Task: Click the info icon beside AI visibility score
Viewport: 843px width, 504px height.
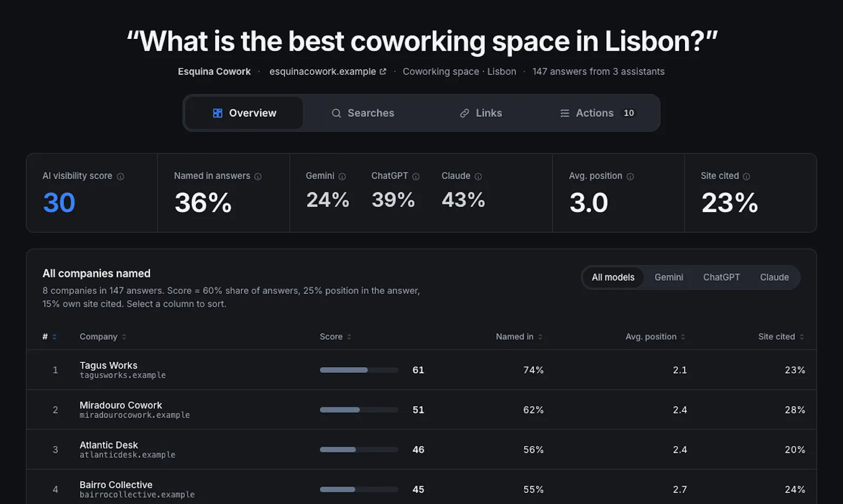Action: coord(120,176)
